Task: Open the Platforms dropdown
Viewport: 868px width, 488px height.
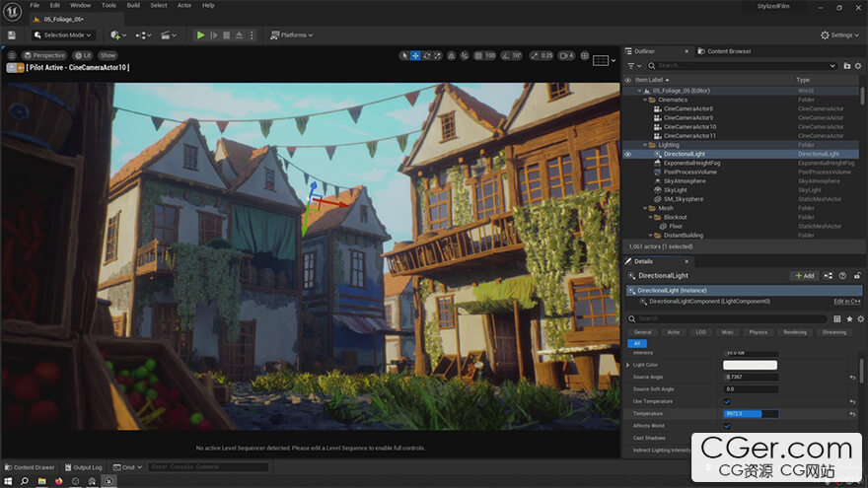Action: pos(292,35)
